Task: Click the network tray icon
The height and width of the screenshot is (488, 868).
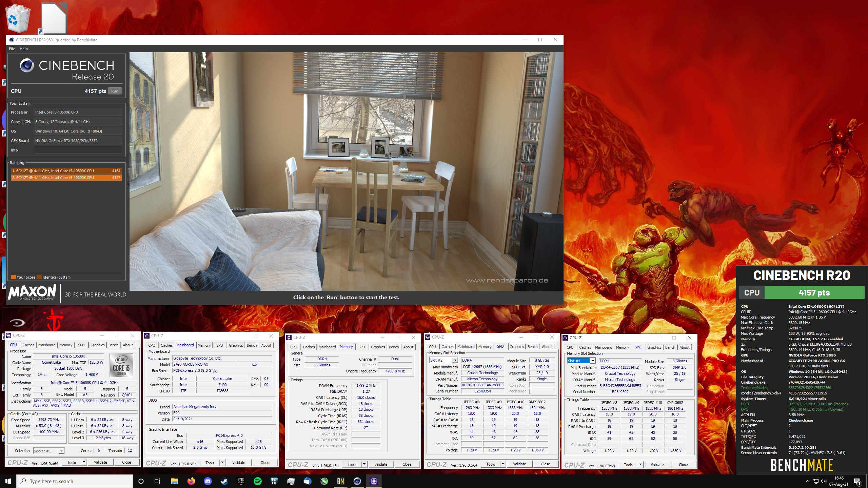Action: (x=815, y=481)
